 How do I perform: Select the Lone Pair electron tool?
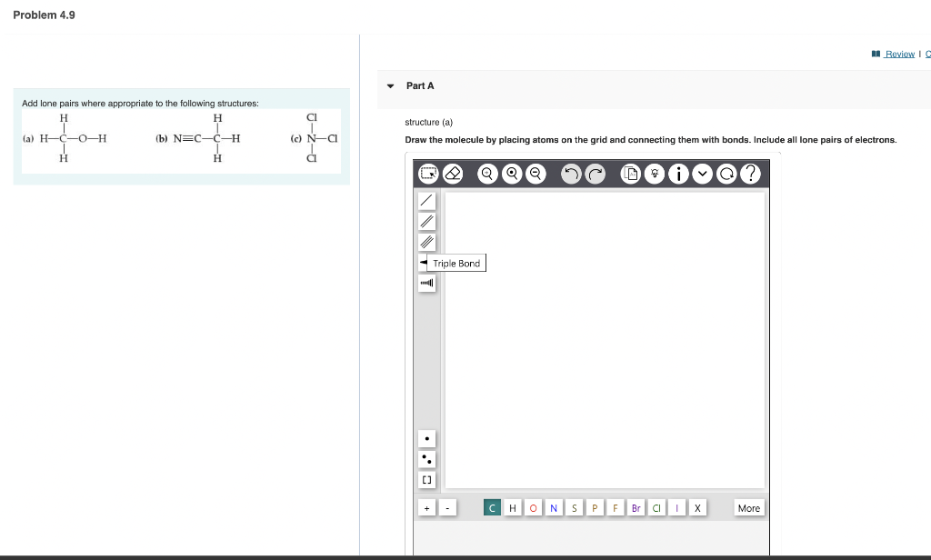coord(426,458)
